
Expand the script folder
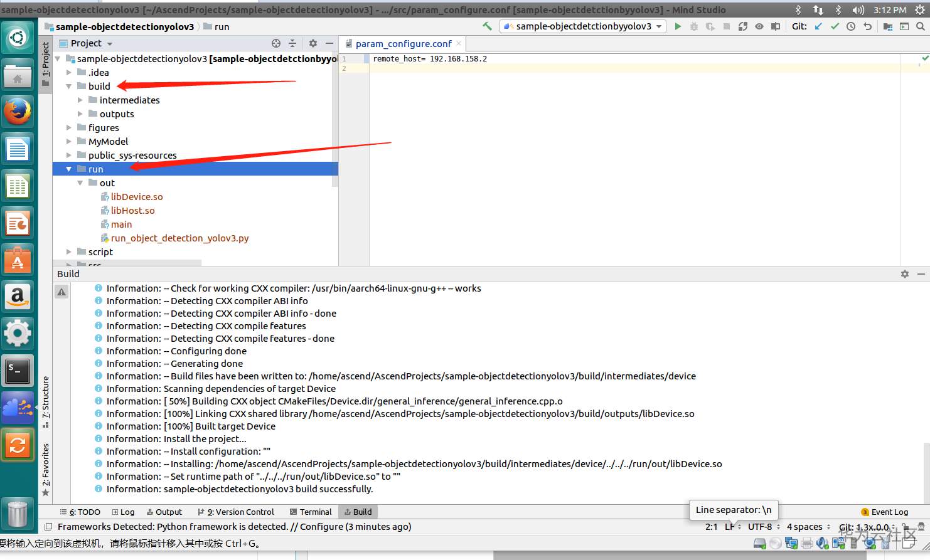[x=69, y=252]
